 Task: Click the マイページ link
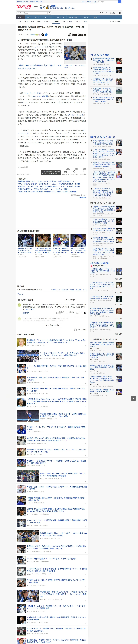coord(103,13)
